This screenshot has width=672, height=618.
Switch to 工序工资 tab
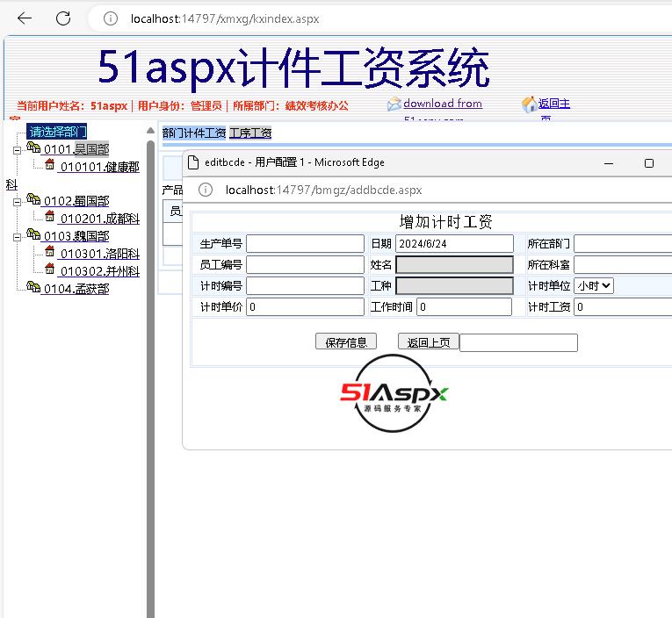[x=250, y=133]
